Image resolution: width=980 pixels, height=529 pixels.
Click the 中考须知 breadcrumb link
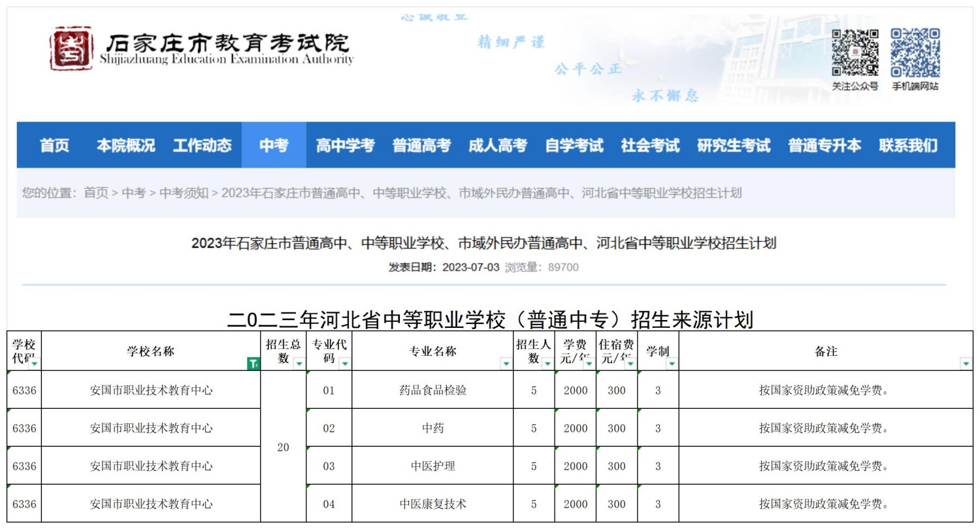coord(184,193)
